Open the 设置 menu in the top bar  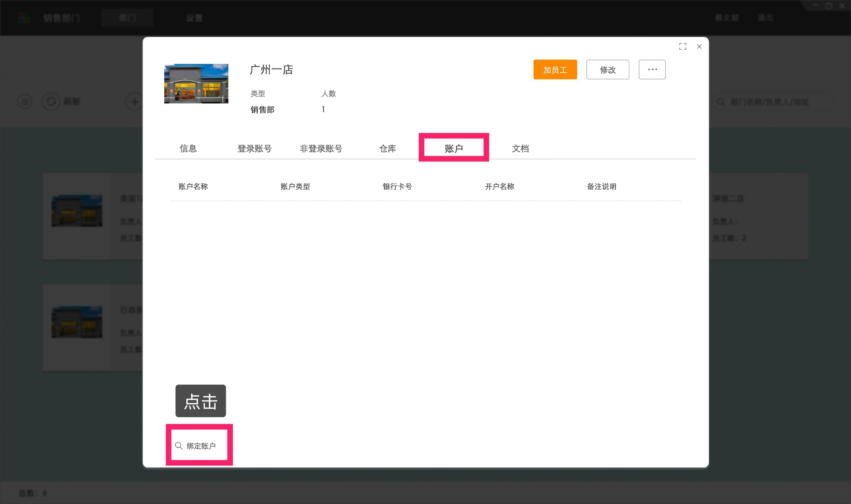tap(194, 17)
